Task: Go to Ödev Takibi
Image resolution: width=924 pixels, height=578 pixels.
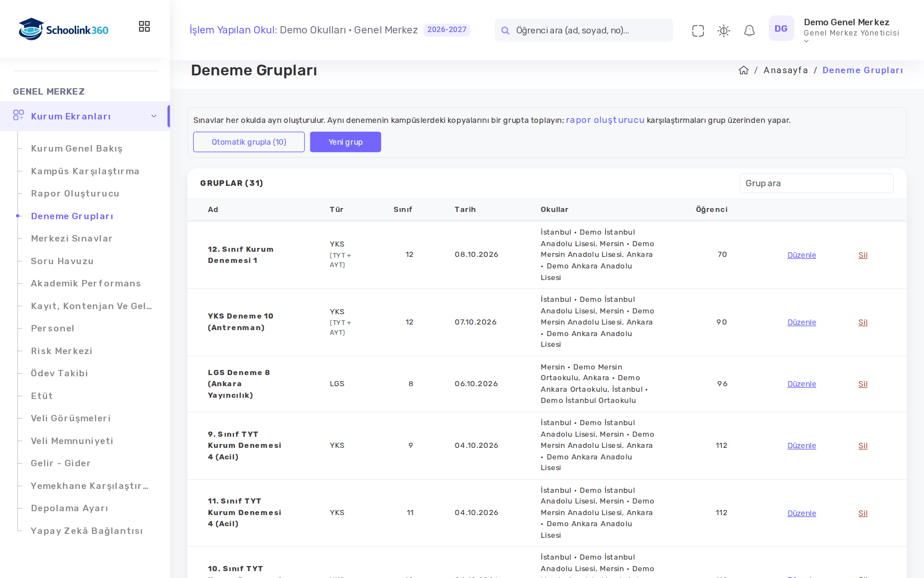Action: [59, 373]
